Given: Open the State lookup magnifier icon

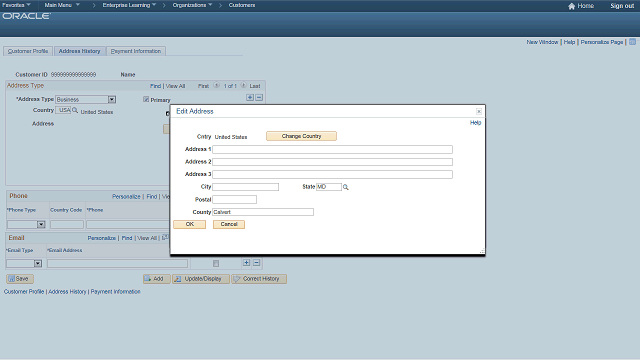Looking at the screenshot, I should tap(346, 187).
